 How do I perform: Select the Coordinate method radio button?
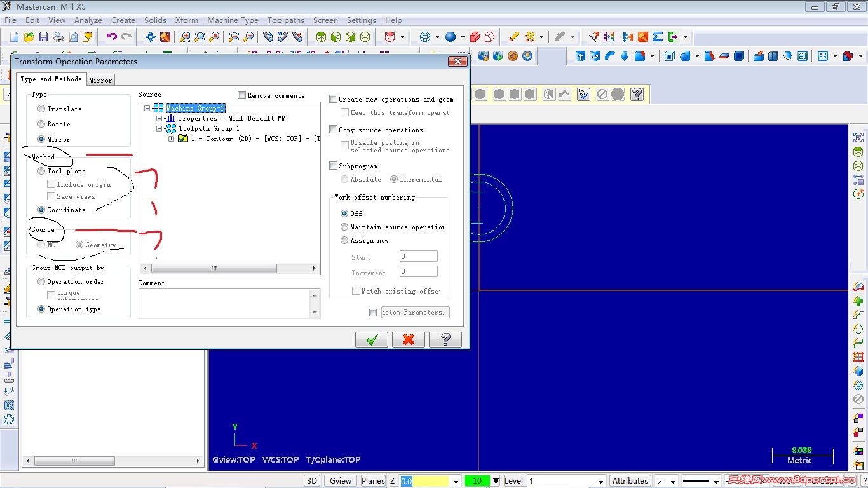click(x=41, y=210)
